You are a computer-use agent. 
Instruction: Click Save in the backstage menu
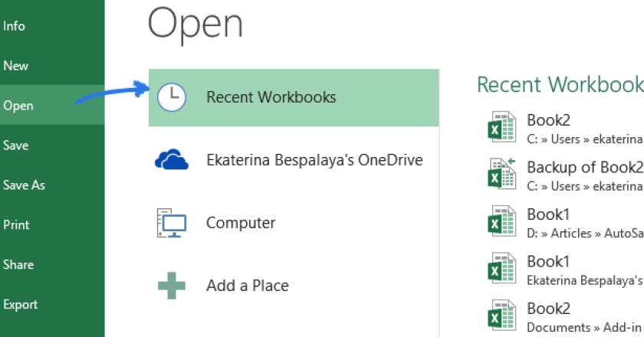click(16, 146)
